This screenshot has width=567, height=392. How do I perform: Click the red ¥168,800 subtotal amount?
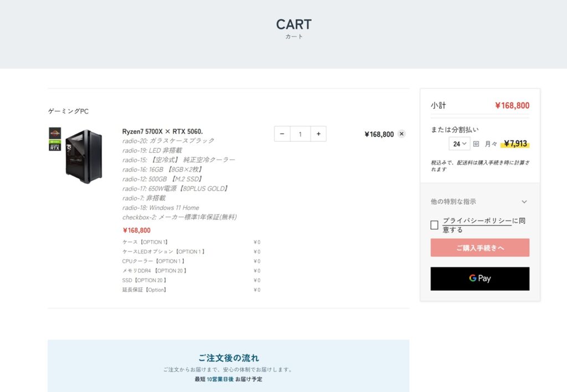coord(512,105)
